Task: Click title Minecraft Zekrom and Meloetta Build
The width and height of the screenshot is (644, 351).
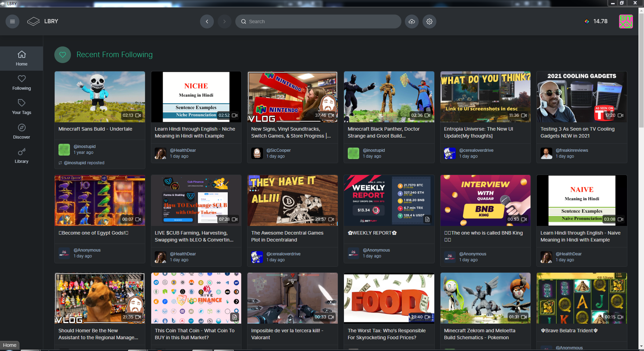Action: (x=480, y=334)
